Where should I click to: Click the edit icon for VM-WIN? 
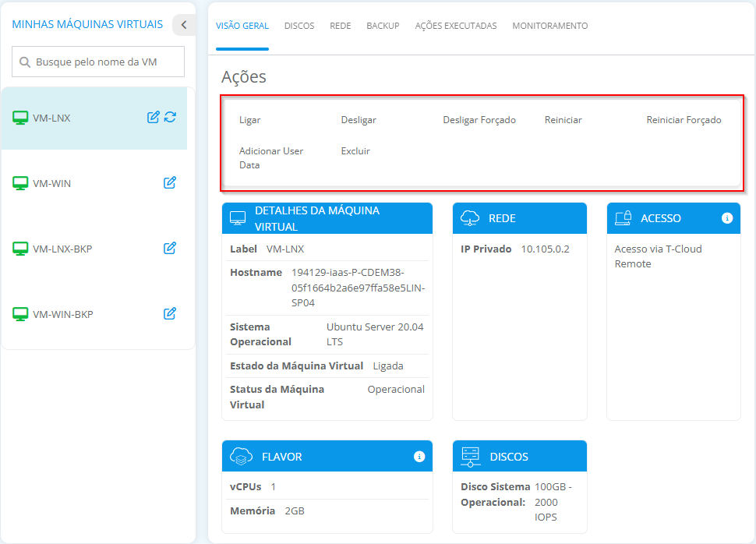tap(170, 183)
